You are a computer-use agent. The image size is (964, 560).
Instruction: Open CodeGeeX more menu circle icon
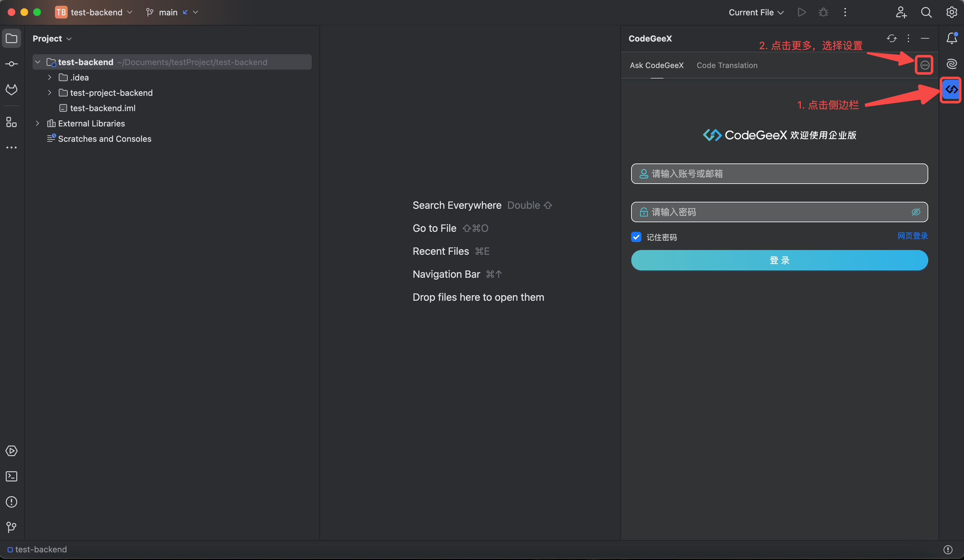coord(925,65)
